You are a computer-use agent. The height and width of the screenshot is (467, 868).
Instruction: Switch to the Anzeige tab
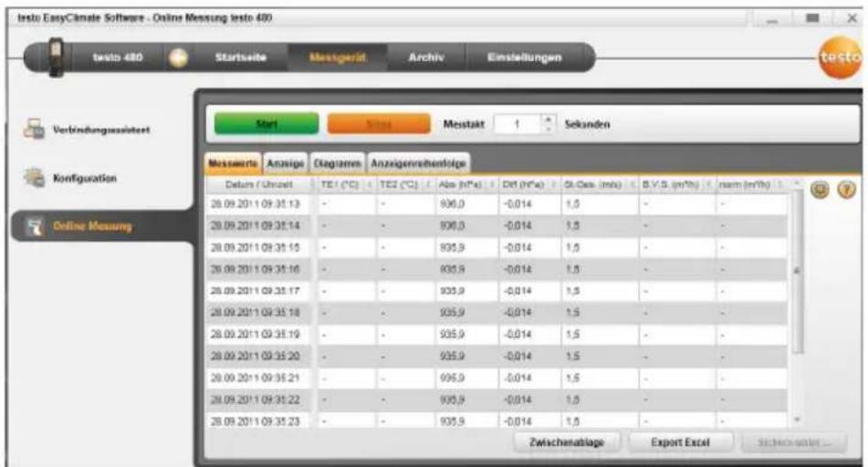coord(286,164)
